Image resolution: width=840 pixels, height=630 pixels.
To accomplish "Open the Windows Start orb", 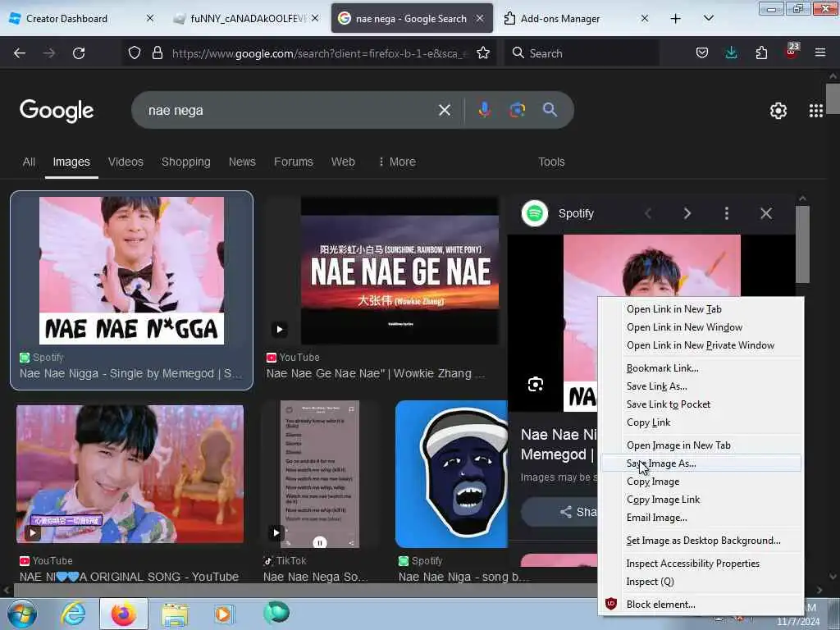I will (x=22, y=614).
